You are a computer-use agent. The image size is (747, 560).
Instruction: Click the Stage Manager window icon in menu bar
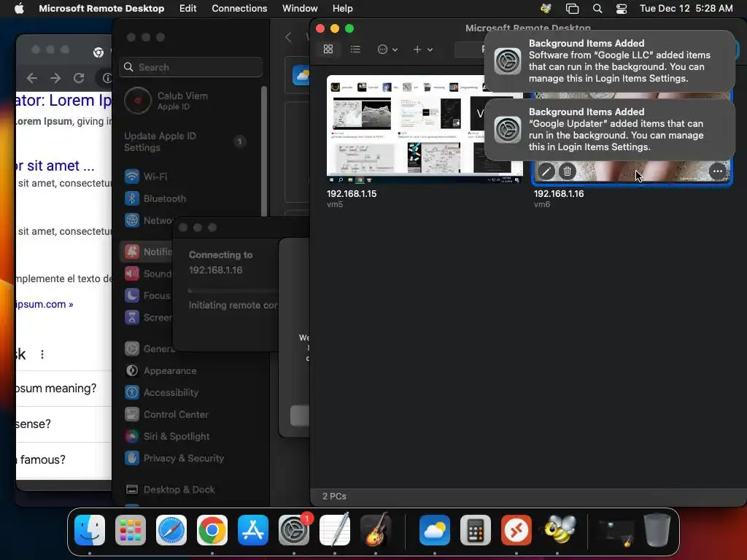(572, 9)
